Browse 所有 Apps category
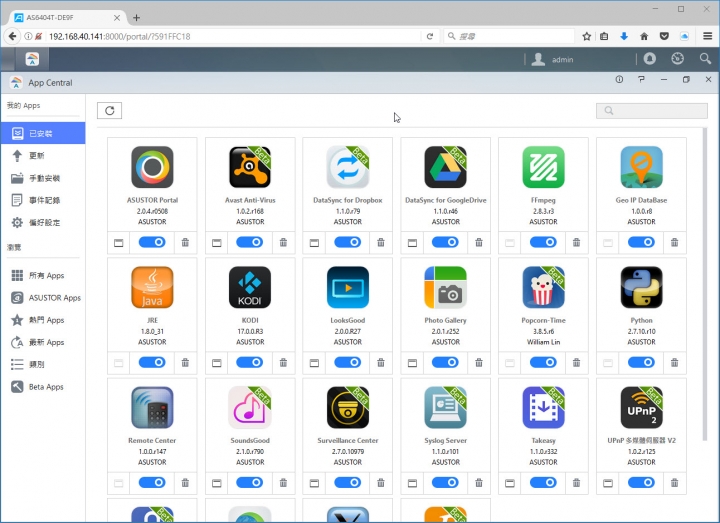The height and width of the screenshot is (523, 720). (43, 276)
